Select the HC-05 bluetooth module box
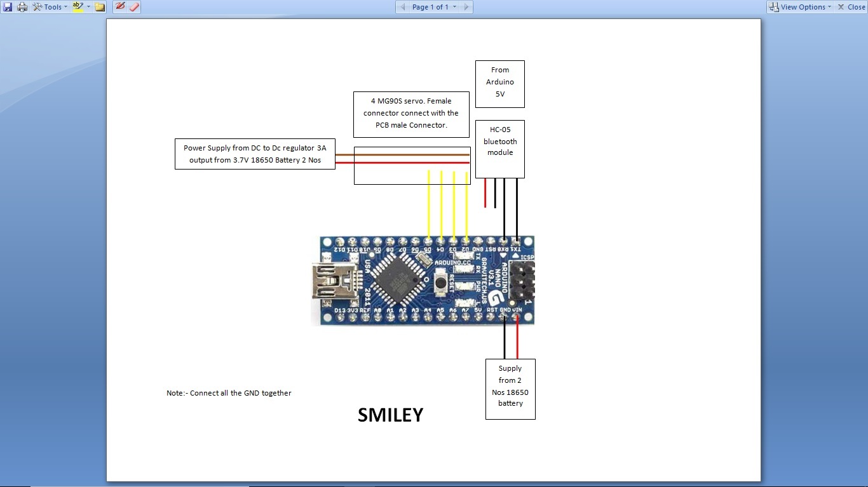 point(500,149)
